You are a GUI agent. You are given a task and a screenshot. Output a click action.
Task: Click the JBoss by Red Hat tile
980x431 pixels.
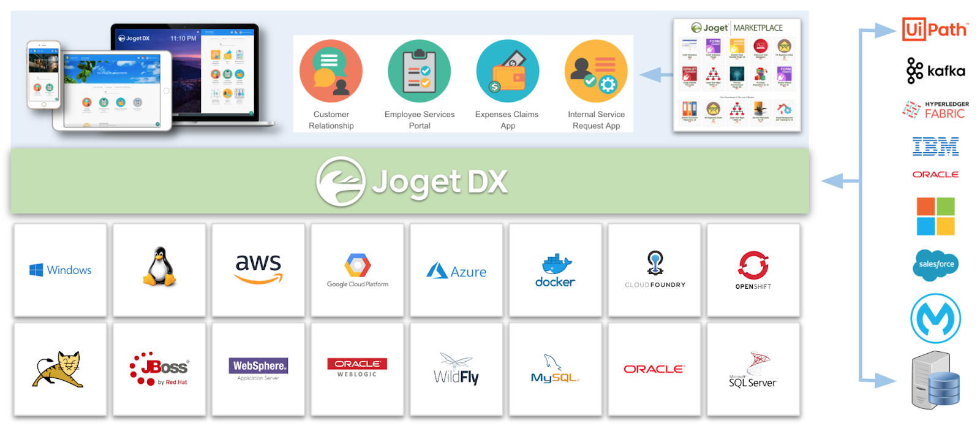[x=159, y=370]
